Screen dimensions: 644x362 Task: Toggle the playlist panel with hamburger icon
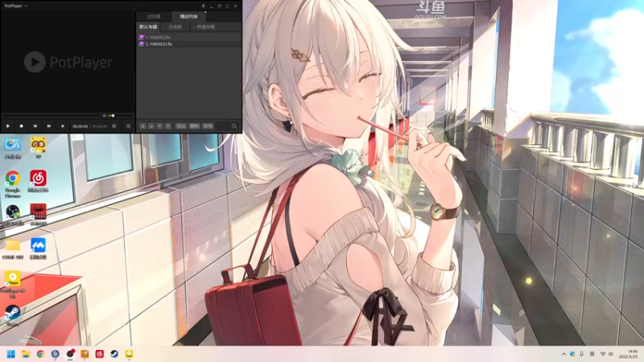128,126
